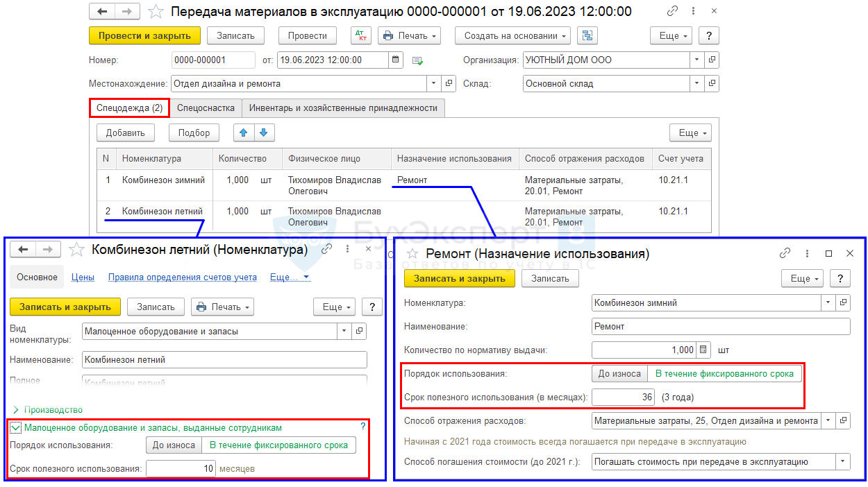The height and width of the screenshot is (487, 868).
Task: Open the Создать на основании dropdown
Action: point(512,35)
